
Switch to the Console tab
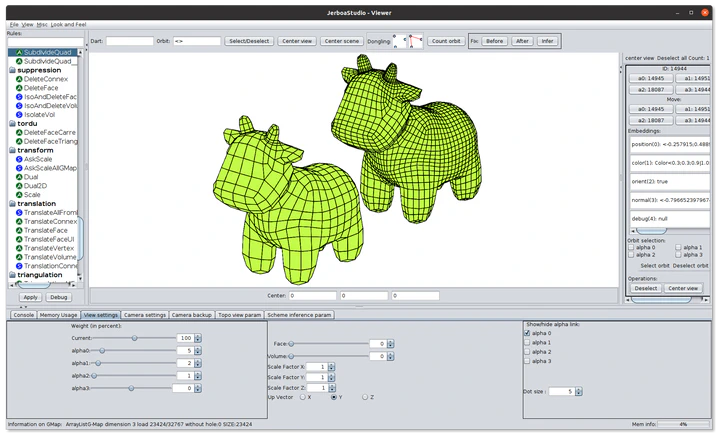coord(23,315)
